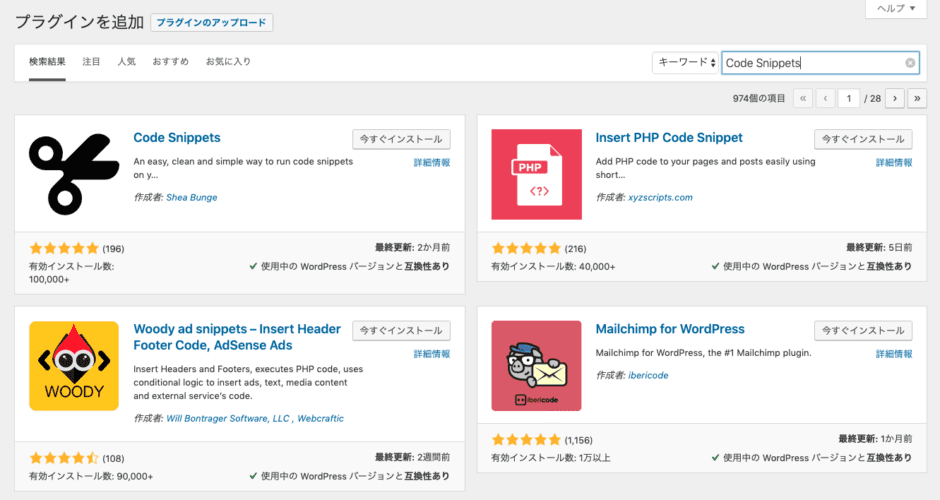The height and width of the screenshot is (500, 940).
Task: Click the Code Snippets star rating
Action: [64, 248]
